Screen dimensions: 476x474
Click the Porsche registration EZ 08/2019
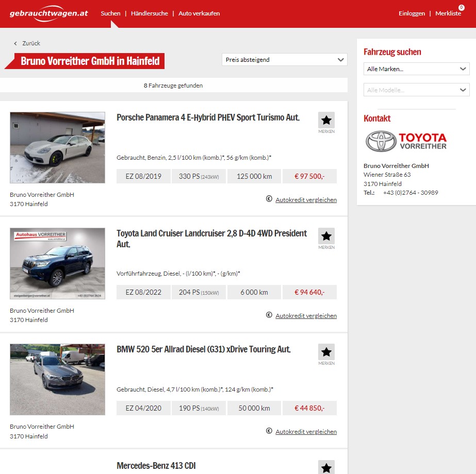click(x=143, y=176)
